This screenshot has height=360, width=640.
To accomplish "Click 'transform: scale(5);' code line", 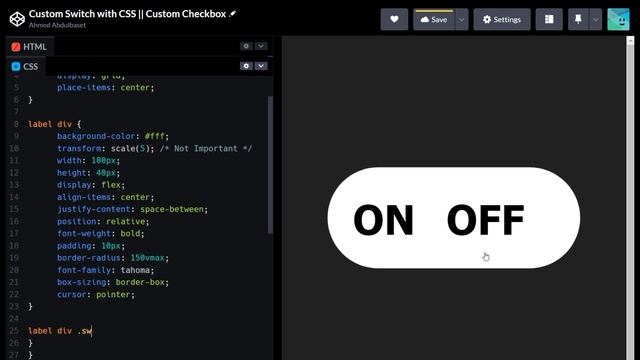I will (106, 148).
